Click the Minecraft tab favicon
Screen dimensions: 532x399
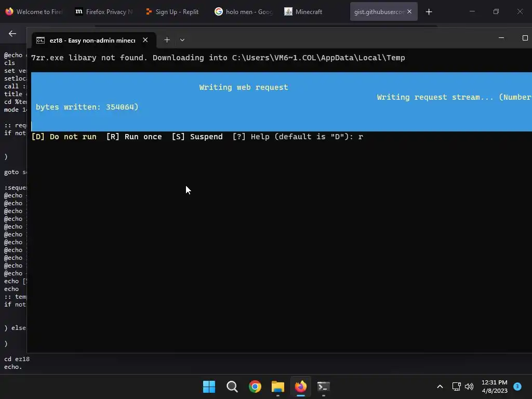coord(288,11)
